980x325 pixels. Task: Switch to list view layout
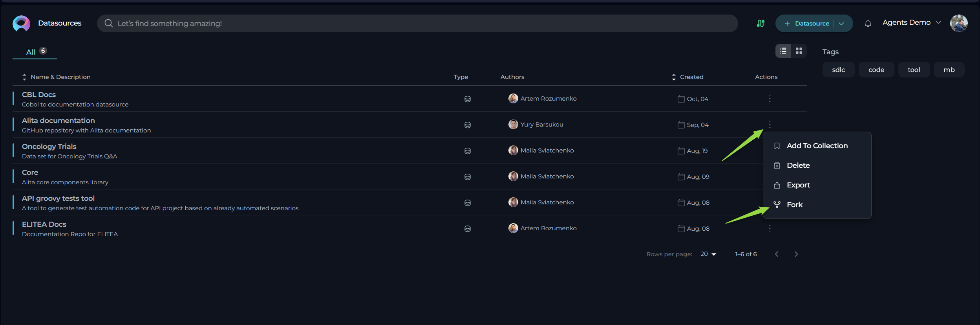tap(783, 51)
